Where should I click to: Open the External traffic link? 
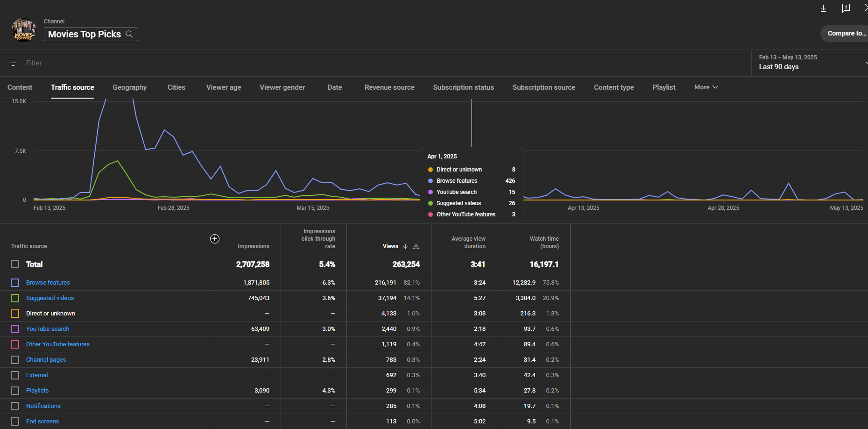pos(37,375)
